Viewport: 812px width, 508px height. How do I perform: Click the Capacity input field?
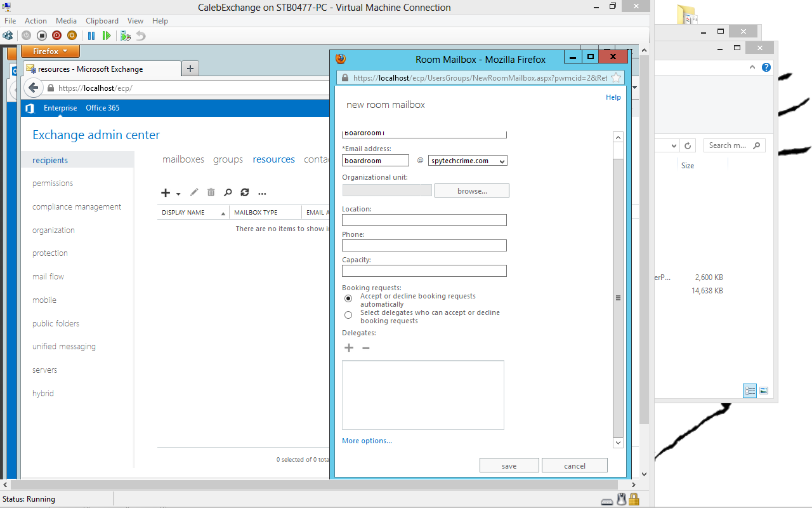[x=424, y=271]
